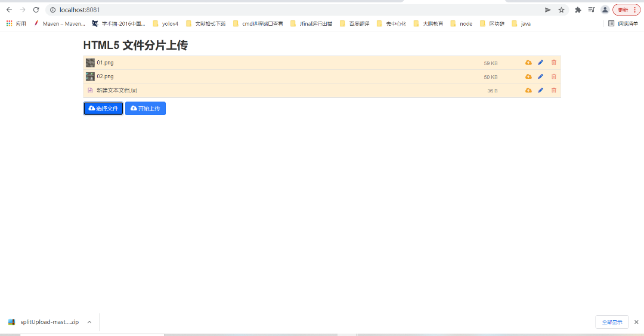Open the Chrome three-dot menu beside 更新
This screenshot has height=336, width=644.
635,10
